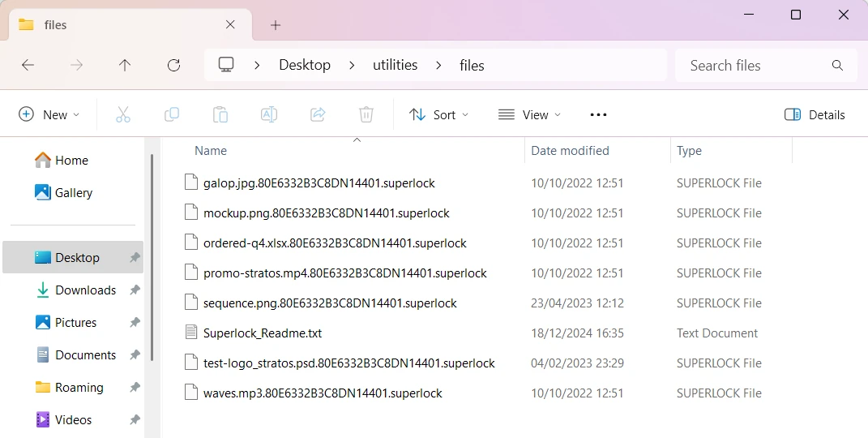Select galop.jpg superlock file
The image size is (868, 438).
(319, 183)
